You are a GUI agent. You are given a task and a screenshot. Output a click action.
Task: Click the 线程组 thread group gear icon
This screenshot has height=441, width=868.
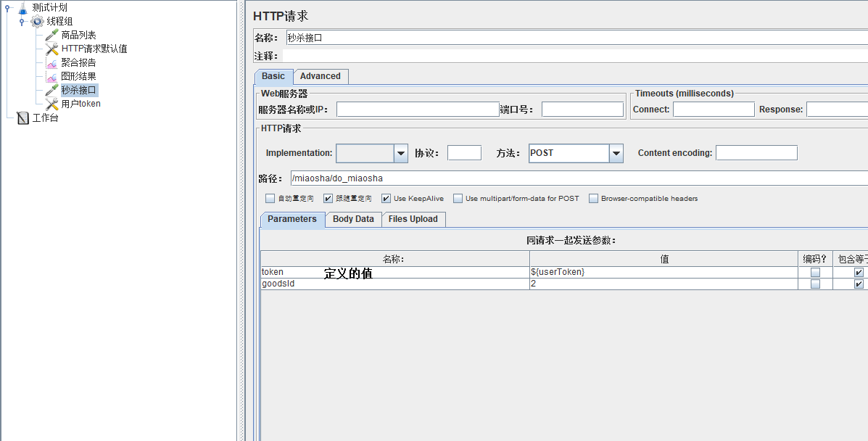pyautogui.click(x=37, y=22)
